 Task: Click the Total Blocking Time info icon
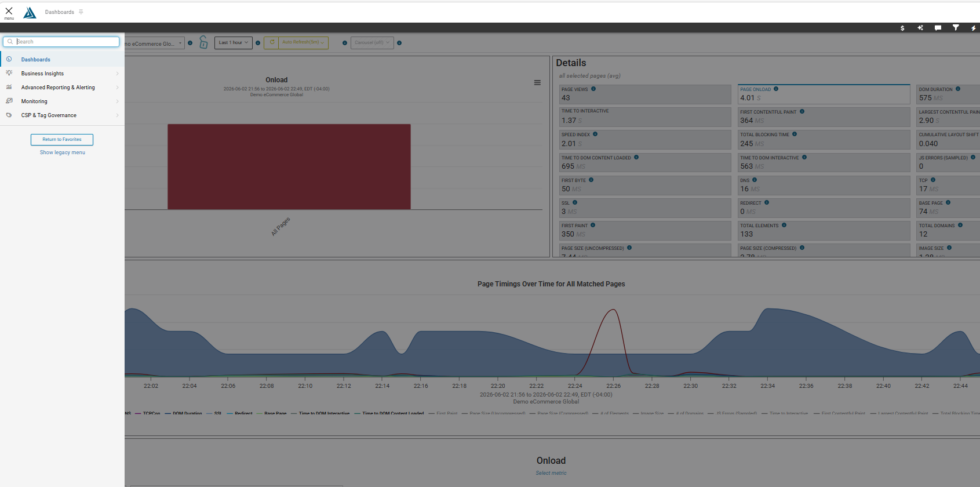(795, 134)
